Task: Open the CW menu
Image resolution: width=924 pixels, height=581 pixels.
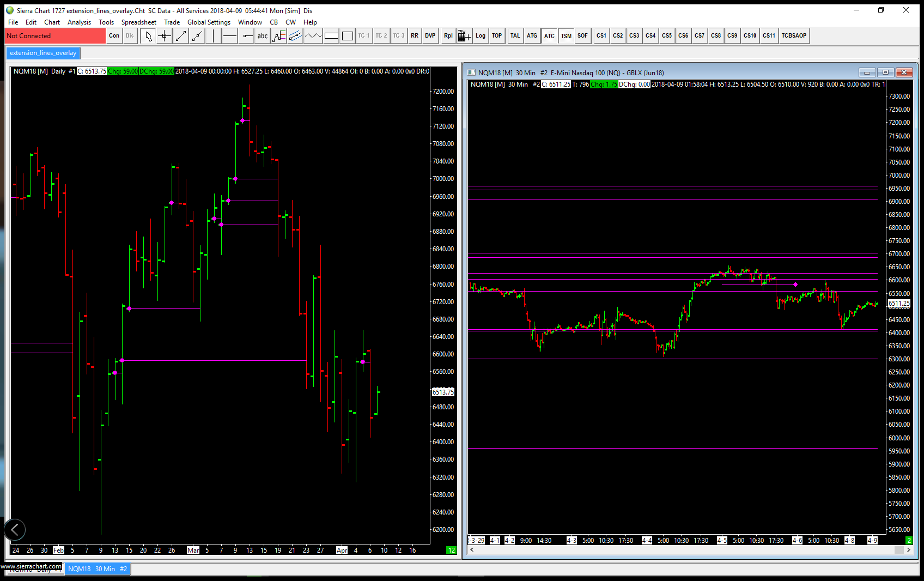Action: click(x=291, y=22)
